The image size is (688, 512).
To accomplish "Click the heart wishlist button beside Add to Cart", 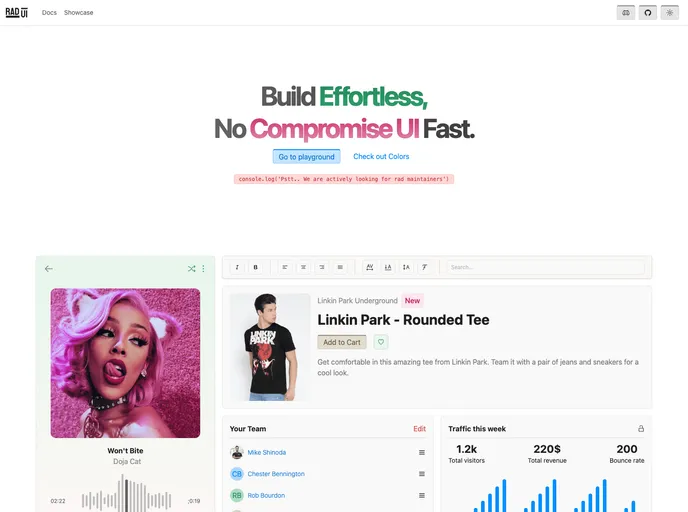I will tap(381, 342).
